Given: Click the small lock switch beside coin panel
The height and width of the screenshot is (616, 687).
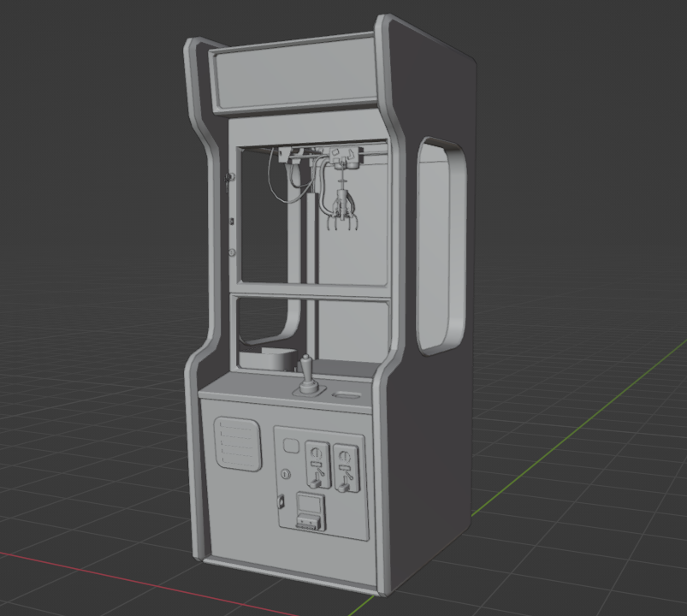Looking at the screenshot, I should (281, 501).
